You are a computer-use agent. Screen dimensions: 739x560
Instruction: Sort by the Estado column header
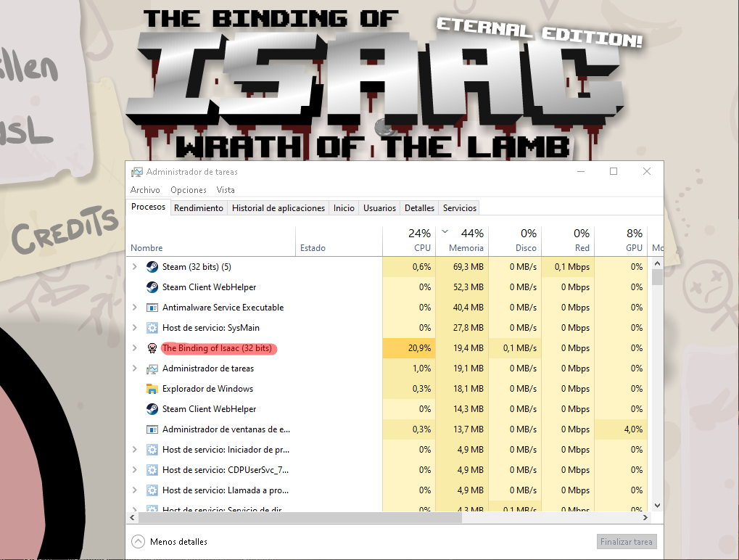[x=339, y=241]
